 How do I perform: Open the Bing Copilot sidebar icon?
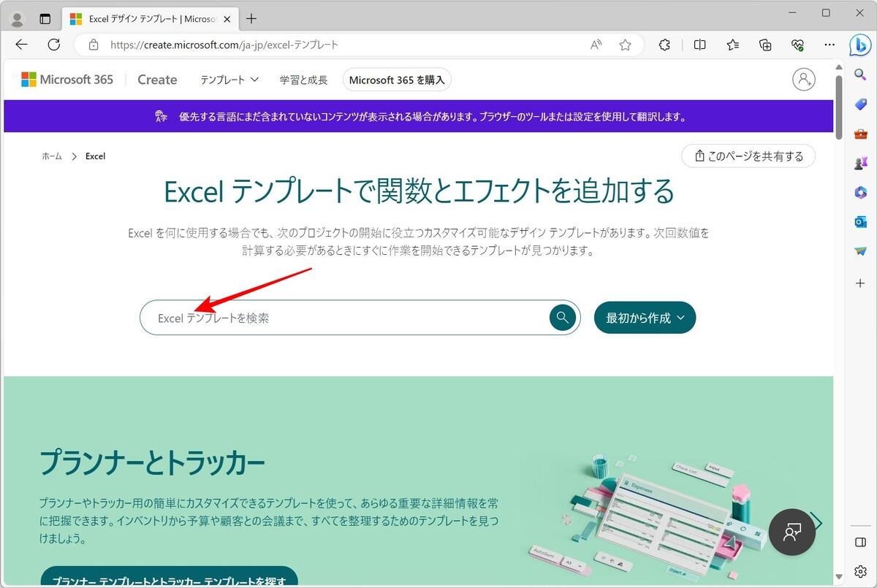(860, 45)
